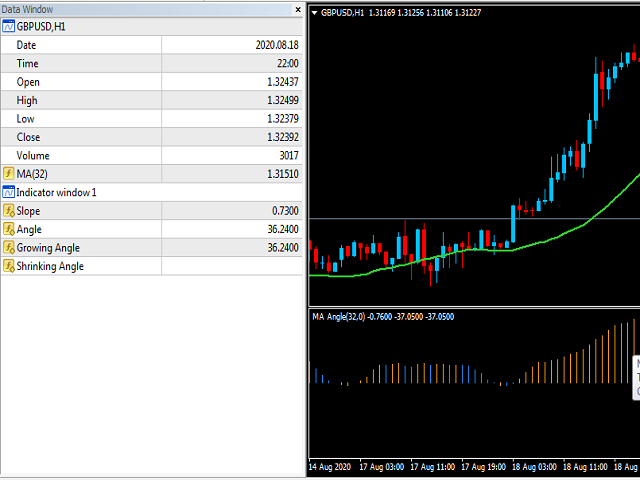Click the Shrinking Angle row icon
Screen dimensions: 640x480
(9, 266)
